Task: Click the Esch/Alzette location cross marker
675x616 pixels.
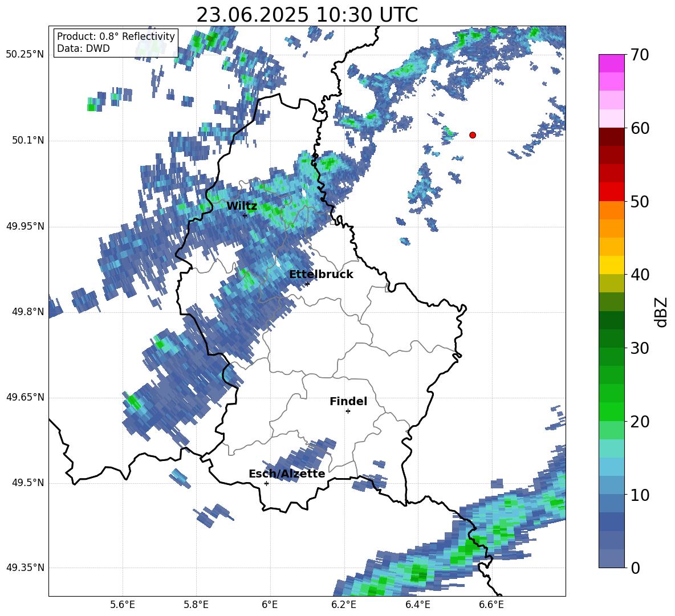Action: 266,483
